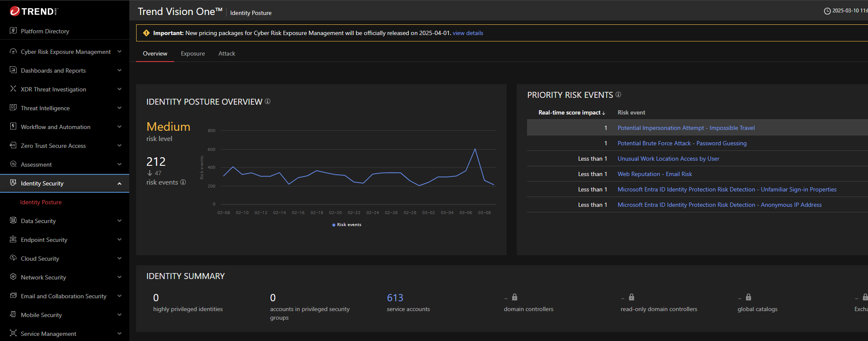Expand the Threat Intelligence chevron
Image resolution: width=868 pixels, height=341 pixels.
click(119, 108)
